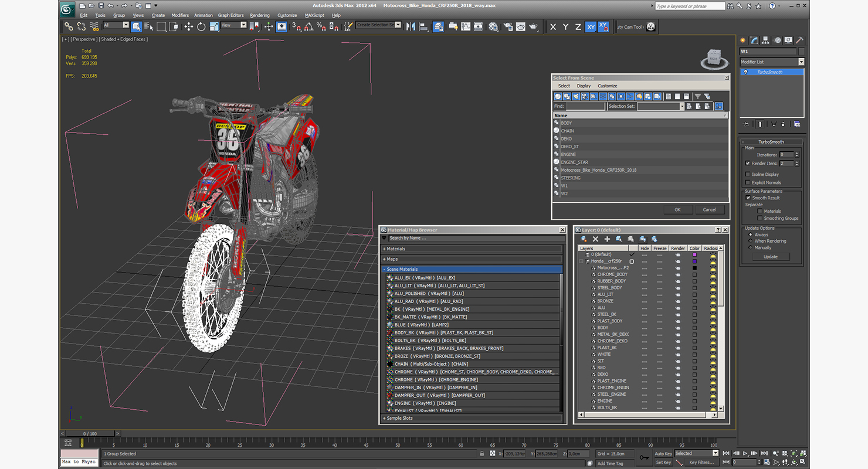Toggle the Angle Snap tool

[x=308, y=26]
